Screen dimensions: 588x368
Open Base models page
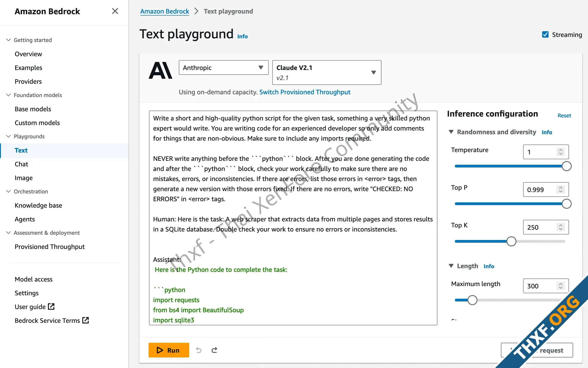tap(33, 109)
